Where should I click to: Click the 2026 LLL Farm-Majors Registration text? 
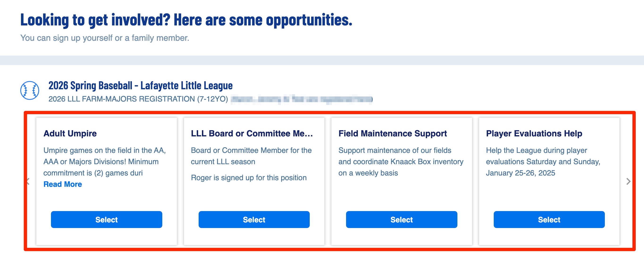tap(138, 99)
